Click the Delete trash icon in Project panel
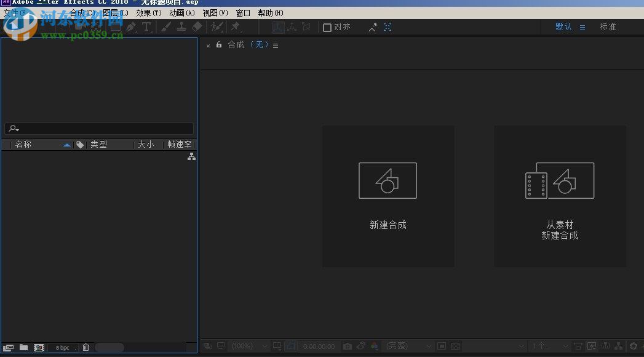 coord(85,347)
